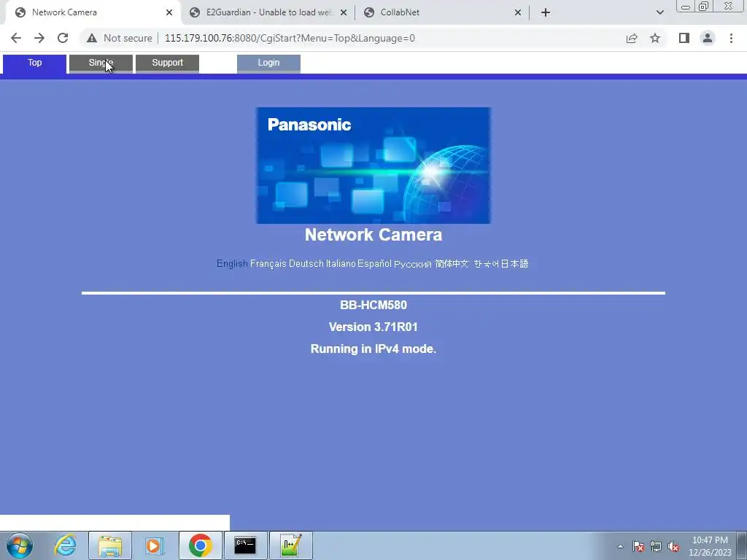Switch language to 简体中文
Viewport: 747px width, 560px height.
452,264
